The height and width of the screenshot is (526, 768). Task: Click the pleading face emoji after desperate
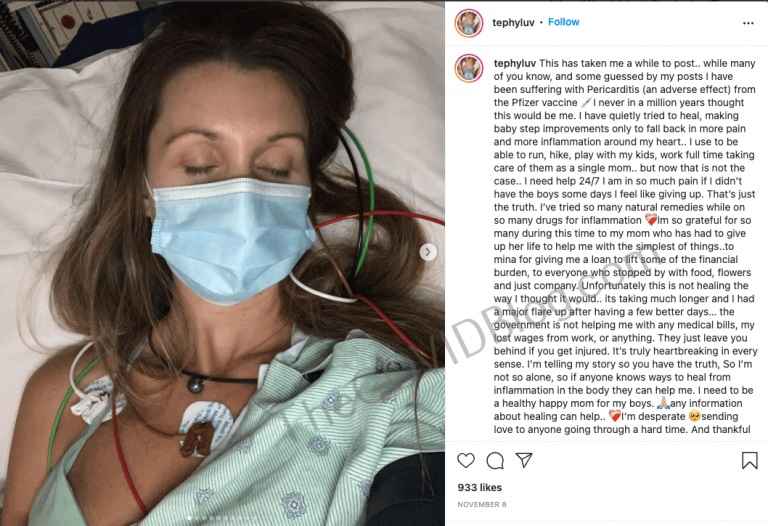coord(694,416)
